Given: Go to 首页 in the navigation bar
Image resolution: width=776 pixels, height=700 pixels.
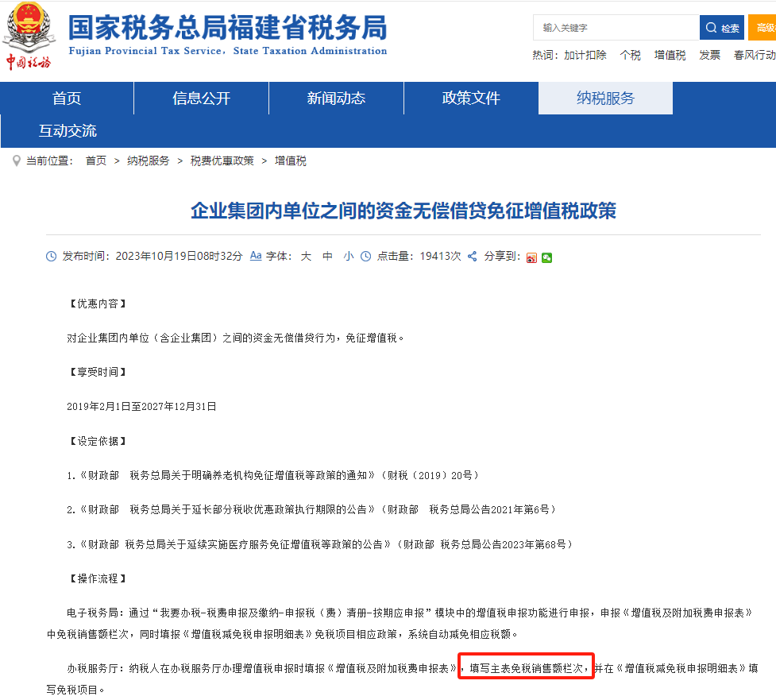Looking at the screenshot, I should tap(66, 98).
